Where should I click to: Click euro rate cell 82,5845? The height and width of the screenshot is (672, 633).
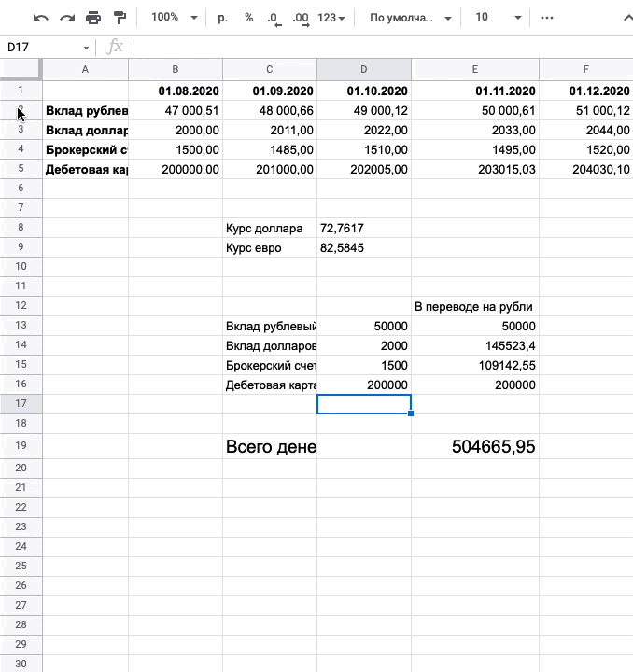[x=364, y=247]
